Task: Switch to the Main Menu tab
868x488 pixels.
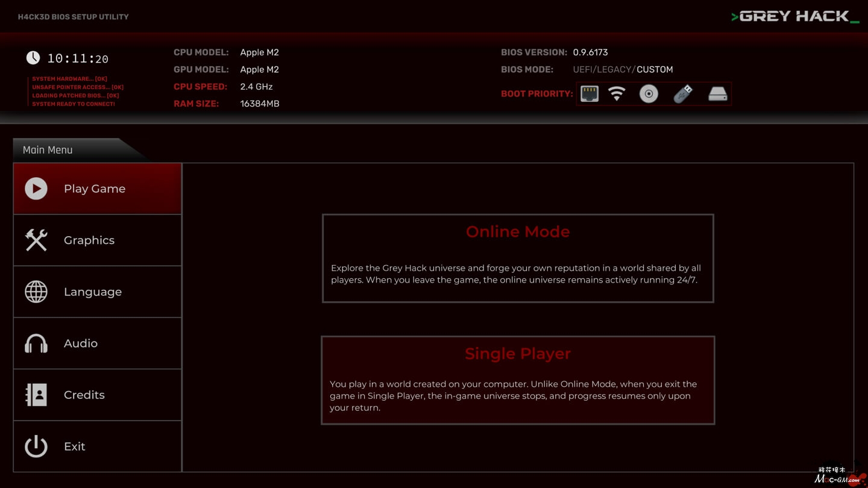Action: coord(48,150)
